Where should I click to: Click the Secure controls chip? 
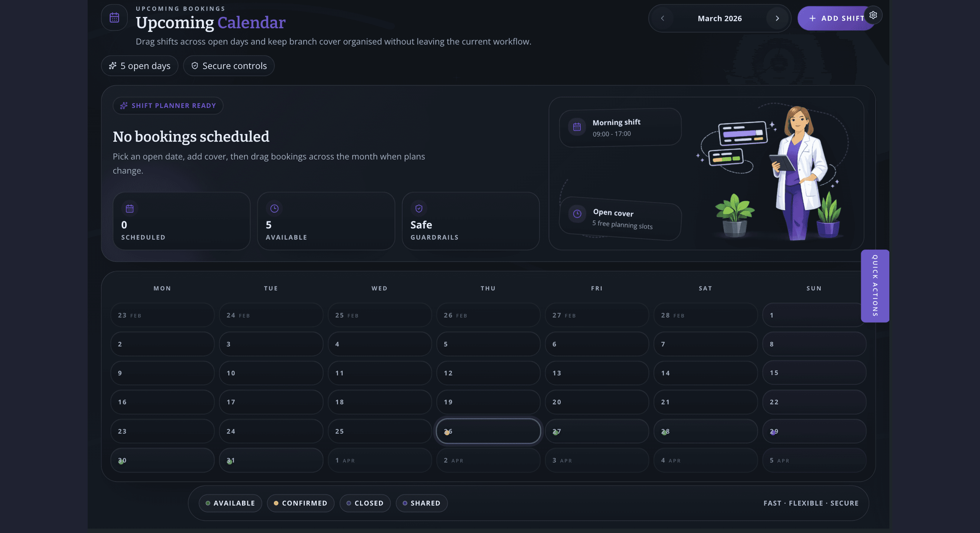[229, 66]
